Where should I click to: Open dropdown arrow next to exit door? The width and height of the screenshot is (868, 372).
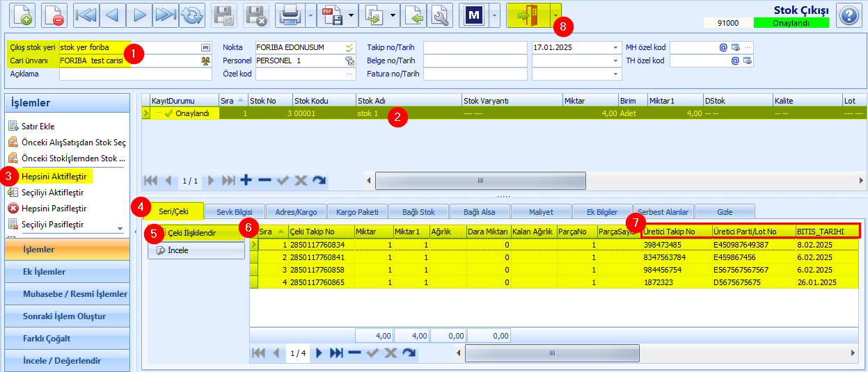(x=555, y=15)
